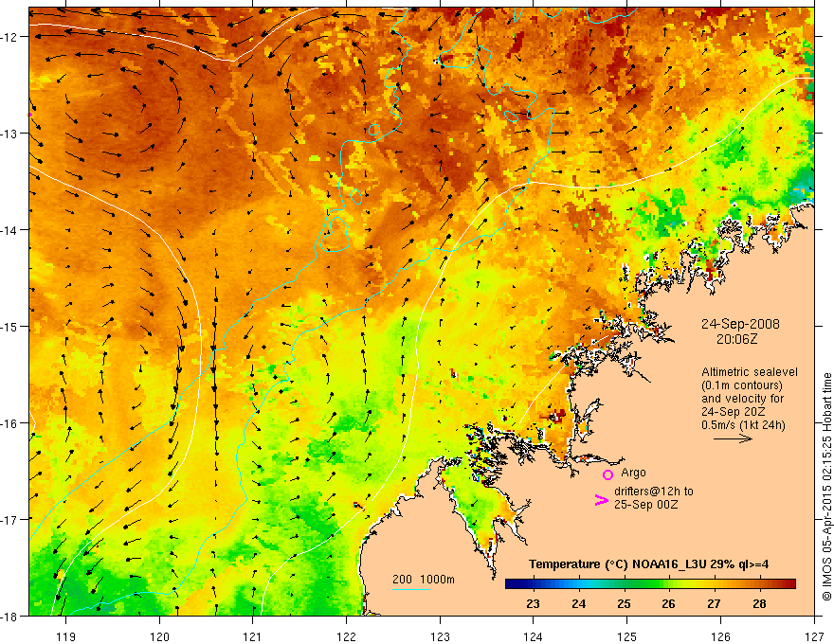The height and width of the screenshot is (644, 834).
Task: Click the color bar tick label 23
Action: pos(533,603)
